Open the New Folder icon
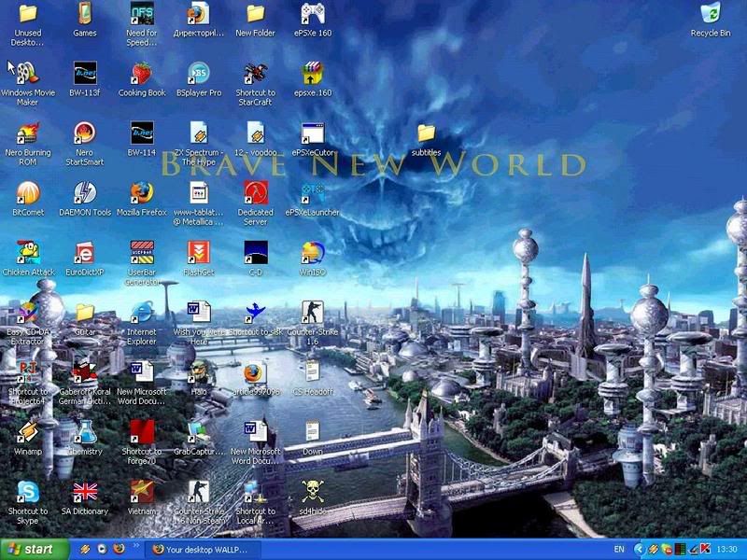Screen dimensions: 747x560 pyautogui.click(x=255, y=13)
